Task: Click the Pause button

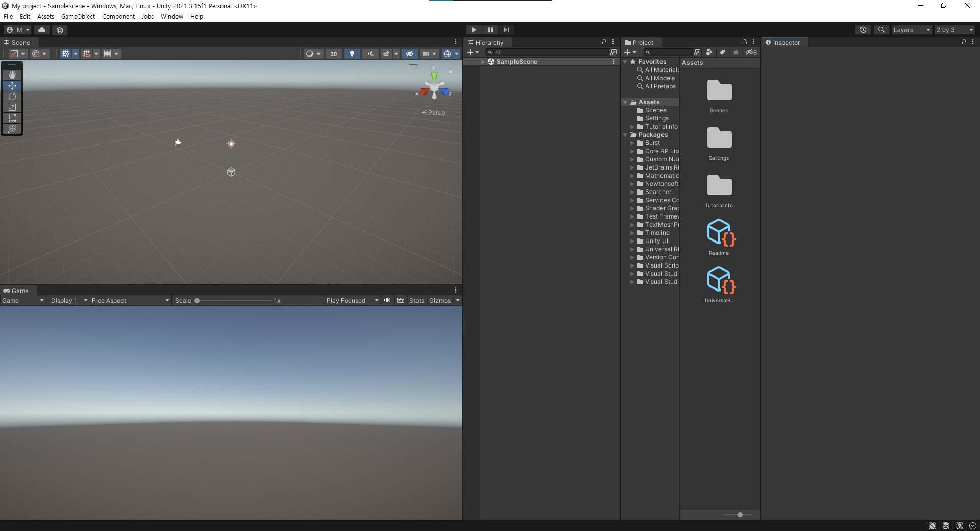Action: [x=491, y=30]
